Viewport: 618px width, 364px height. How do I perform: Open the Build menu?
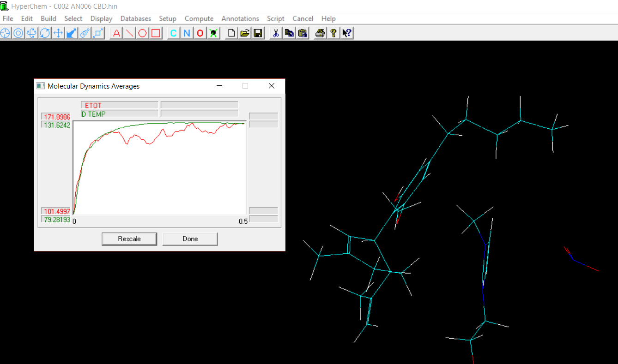pyautogui.click(x=48, y=18)
